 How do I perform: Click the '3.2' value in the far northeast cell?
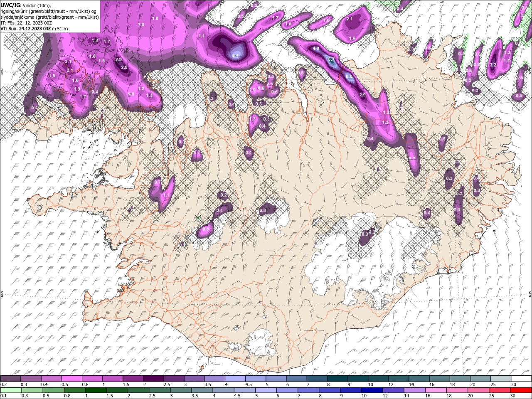493,65
